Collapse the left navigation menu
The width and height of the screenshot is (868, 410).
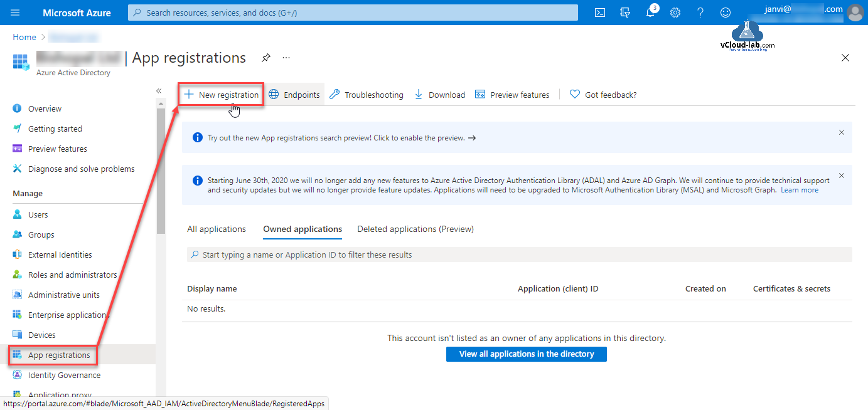(x=159, y=91)
